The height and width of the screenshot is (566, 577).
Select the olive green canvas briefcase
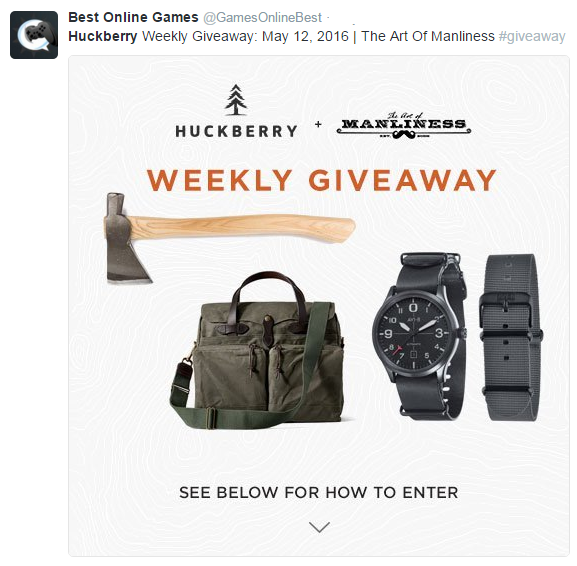pos(258,350)
